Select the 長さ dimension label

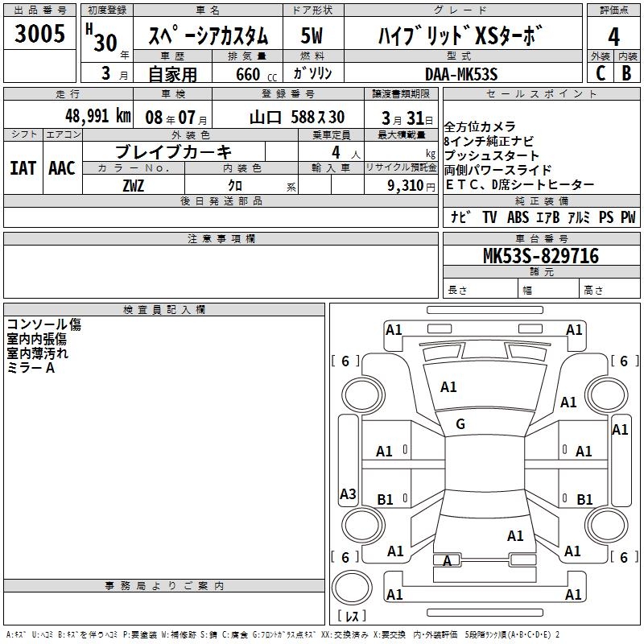(x=457, y=291)
